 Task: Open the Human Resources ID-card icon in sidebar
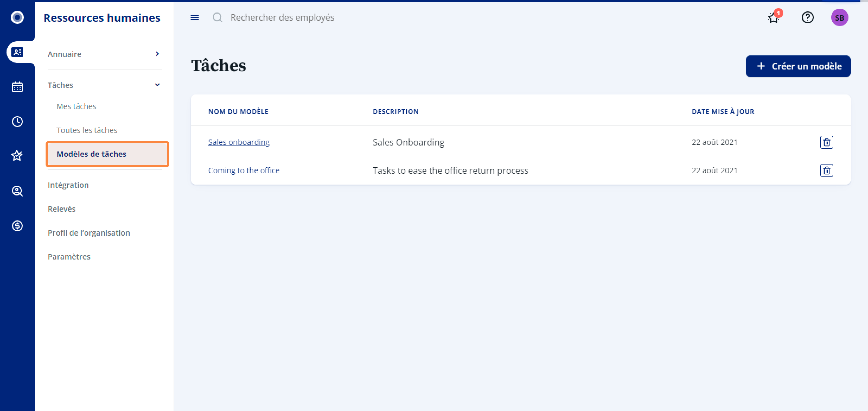pos(17,52)
